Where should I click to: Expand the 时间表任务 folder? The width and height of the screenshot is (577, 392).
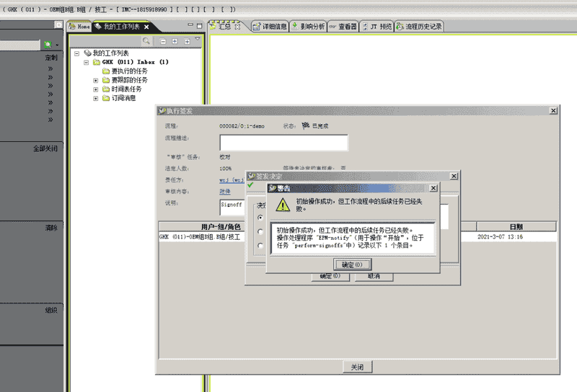[96, 89]
